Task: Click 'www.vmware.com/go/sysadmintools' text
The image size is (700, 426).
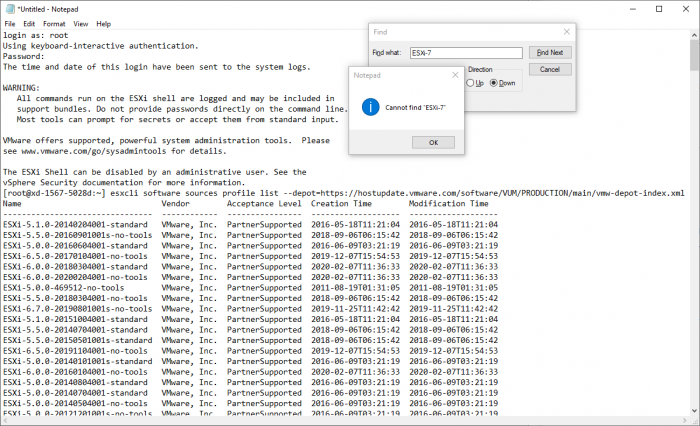Action: click(94, 151)
